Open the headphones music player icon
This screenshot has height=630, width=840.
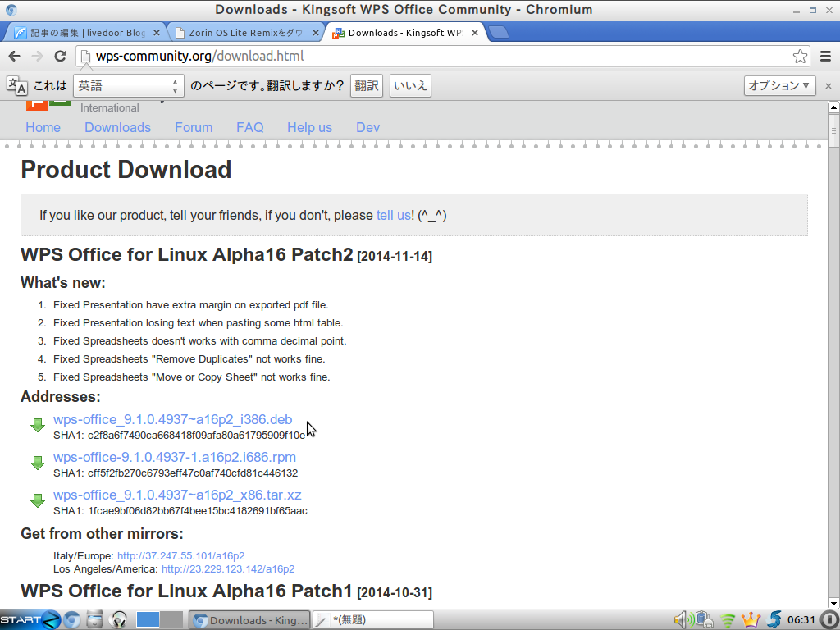118,620
